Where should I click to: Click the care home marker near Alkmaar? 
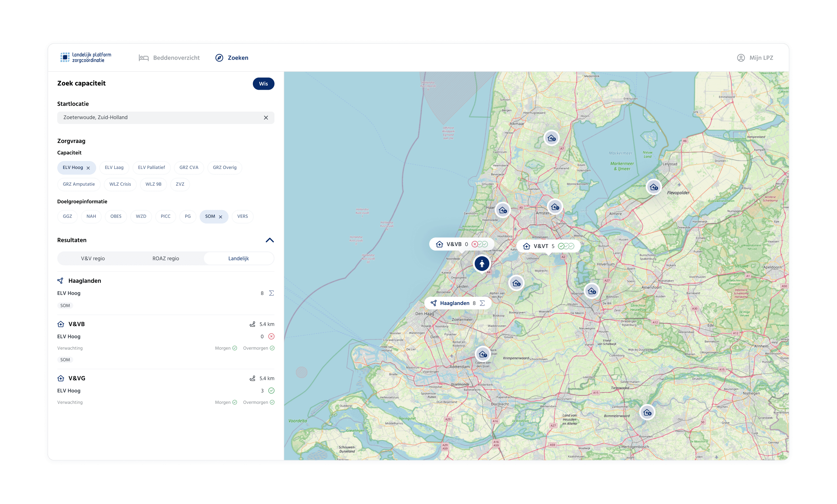click(551, 138)
